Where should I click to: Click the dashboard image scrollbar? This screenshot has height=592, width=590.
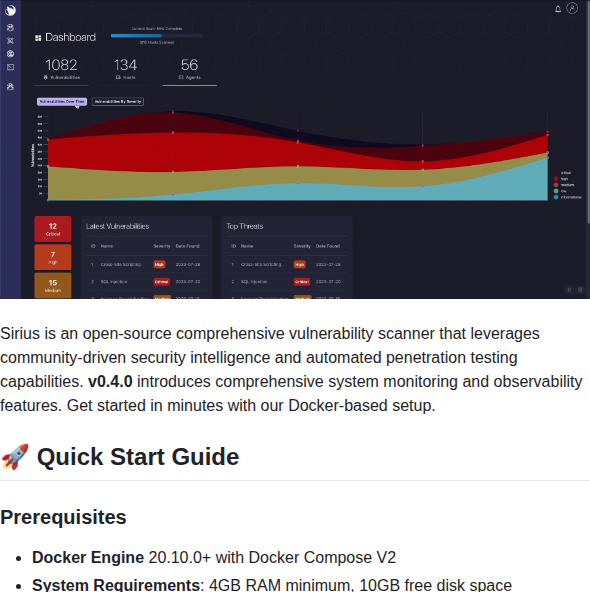point(588,111)
